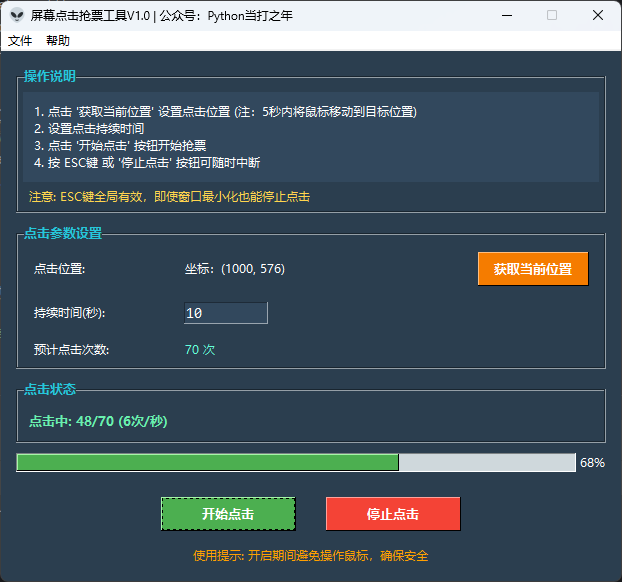Viewport: 622px width, 582px height.
Task: Click the estimated count 70 次
Action: [x=200, y=350]
